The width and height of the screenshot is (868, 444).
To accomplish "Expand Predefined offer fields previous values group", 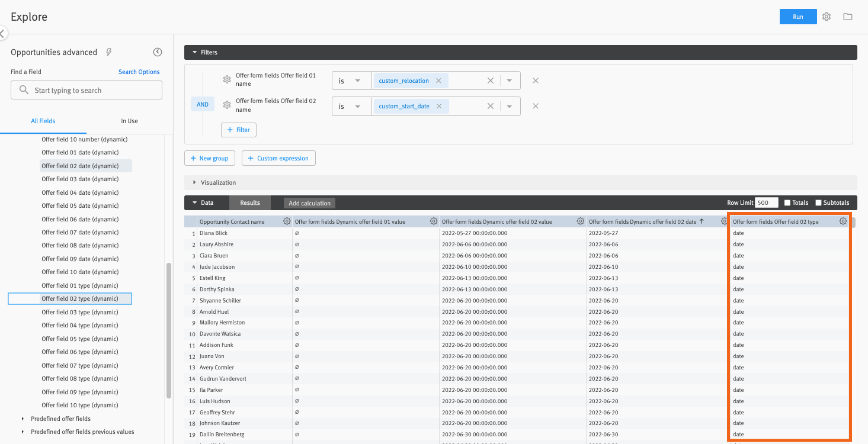I will tap(23, 432).
